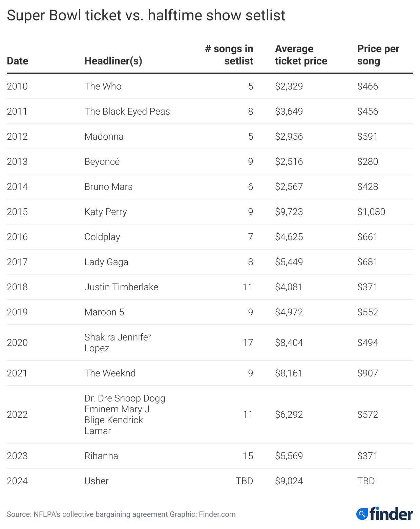The height and width of the screenshot is (529, 420).
Task: Select Madonna in the headliner column
Action: [104, 136]
